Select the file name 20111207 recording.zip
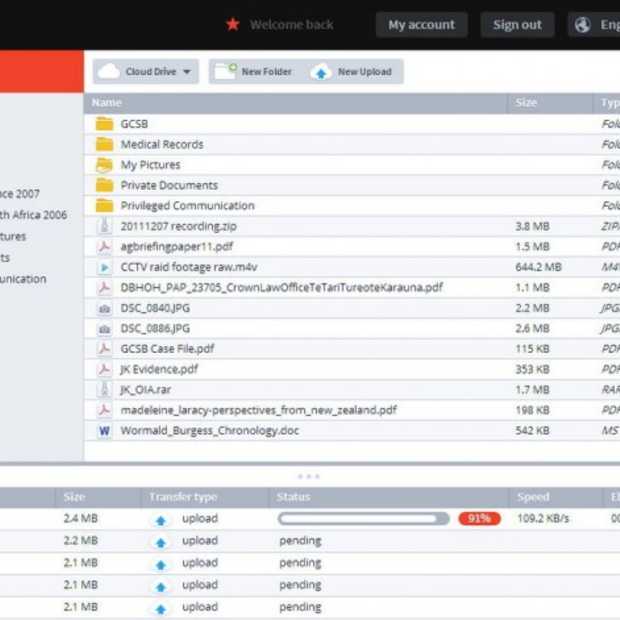Viewport: 620px width, 620px height. [178, 226]
